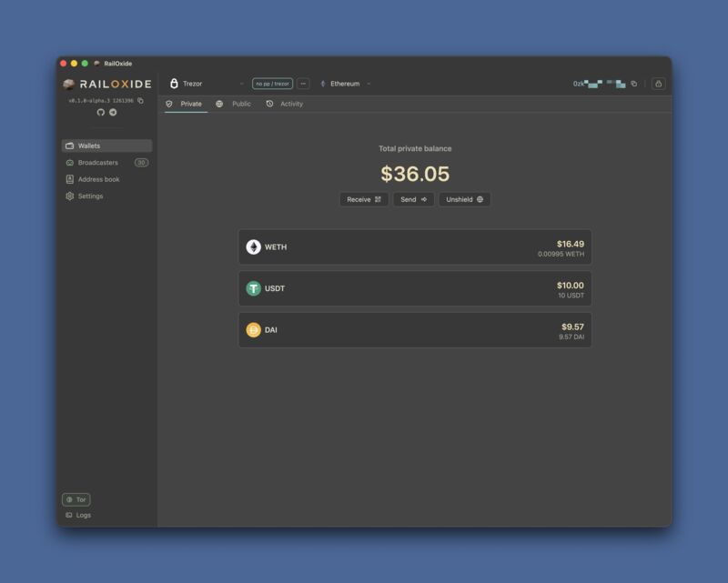728x583 pixels.
Task: Click the Private shield icon
Action: pyautogui.click(x=169, y=104)
